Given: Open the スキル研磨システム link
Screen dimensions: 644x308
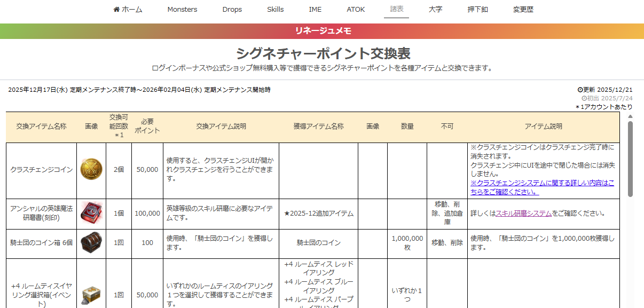Looking at the screenshot, I should click(x=523, y=213).
